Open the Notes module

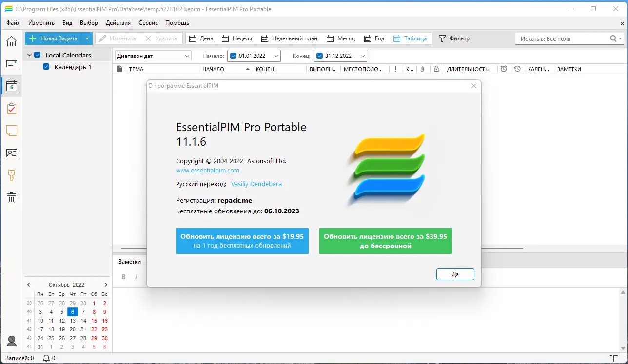click(11, 131)
